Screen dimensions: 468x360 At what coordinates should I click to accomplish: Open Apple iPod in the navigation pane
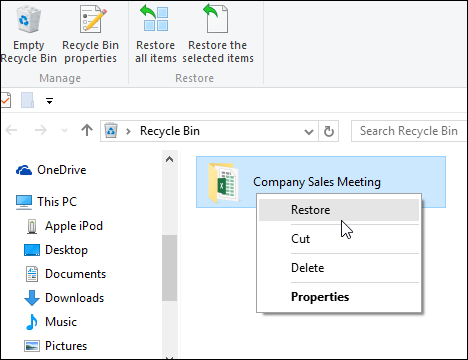pyautogui.click(x=65, y=226)
